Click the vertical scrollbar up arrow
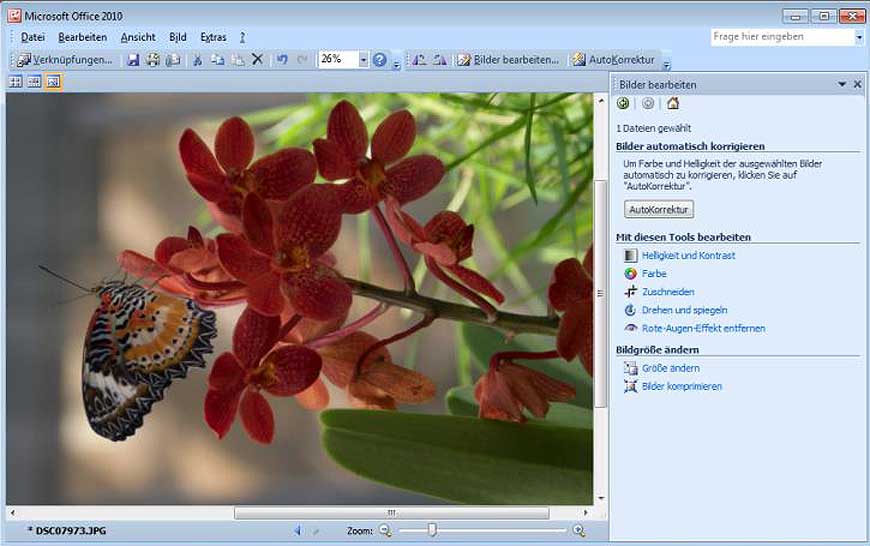870x546 pixels. point(601,101)
